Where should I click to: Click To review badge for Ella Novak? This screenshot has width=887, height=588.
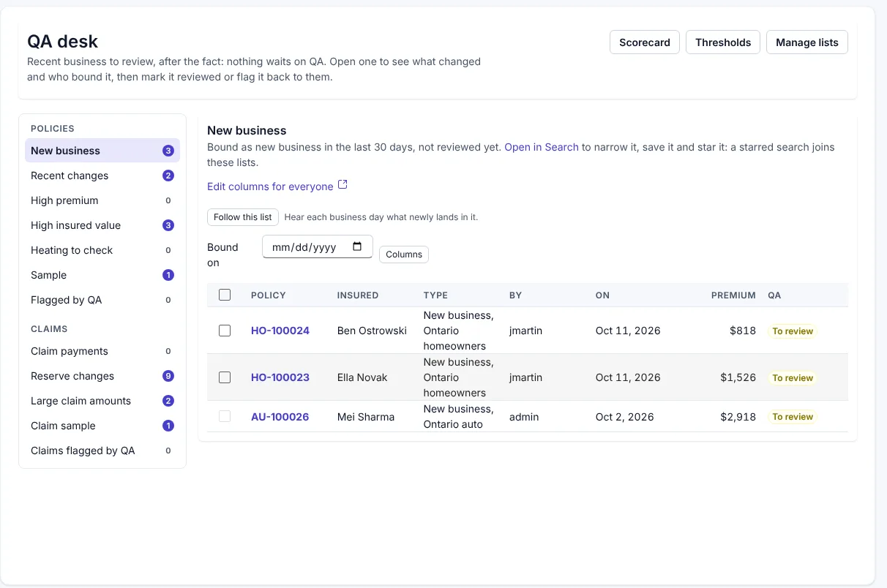[793, 378]
